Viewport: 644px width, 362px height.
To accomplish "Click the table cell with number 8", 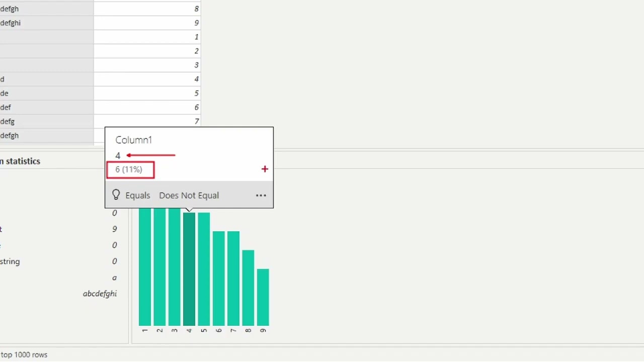I will click(x=147, y=9).
